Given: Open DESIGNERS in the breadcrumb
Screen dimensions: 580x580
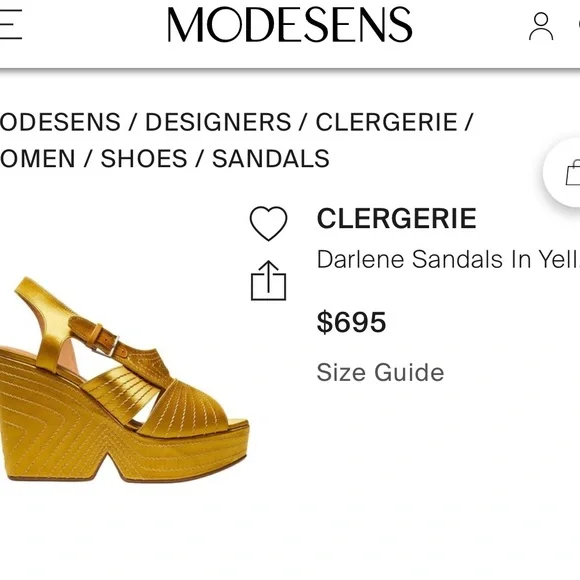Looking at the screenshot, I should [218, 122].
